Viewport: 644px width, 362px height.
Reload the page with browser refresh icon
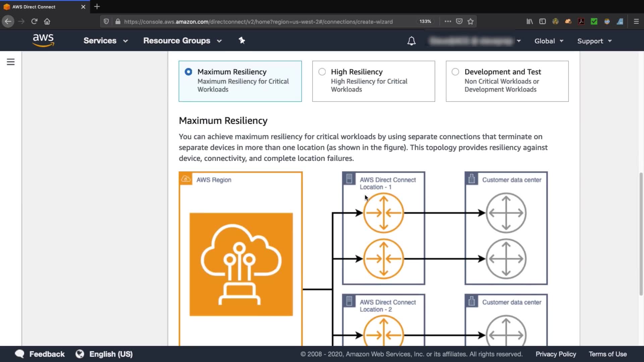pos(34,21)
